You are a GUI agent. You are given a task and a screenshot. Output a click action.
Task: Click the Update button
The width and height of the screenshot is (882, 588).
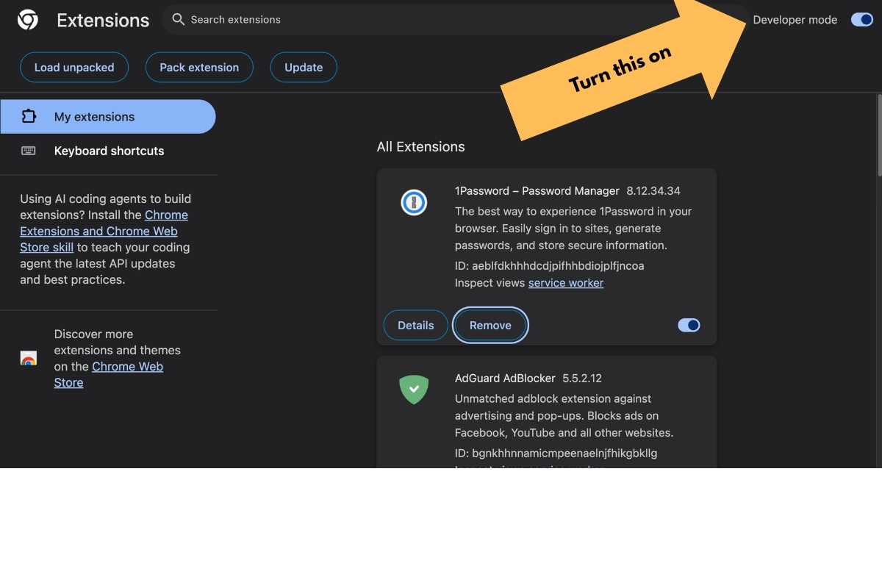tap(304, 67)
